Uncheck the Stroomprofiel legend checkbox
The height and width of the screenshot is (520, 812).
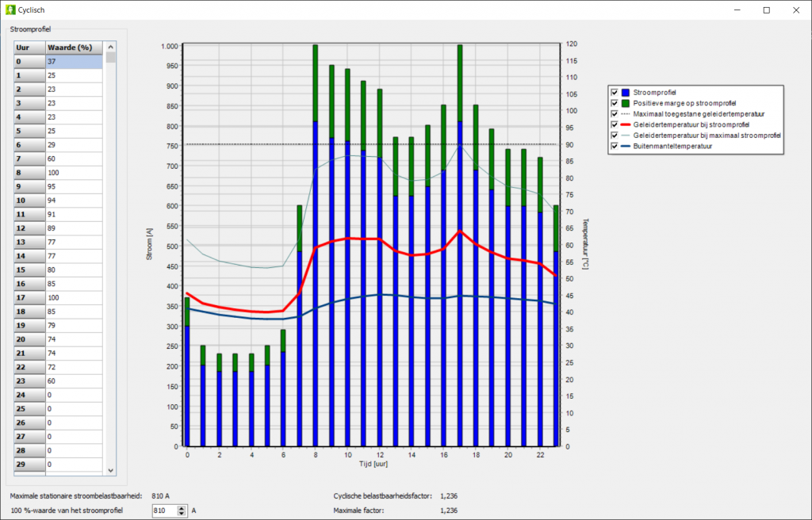click(x=615, y=92)
